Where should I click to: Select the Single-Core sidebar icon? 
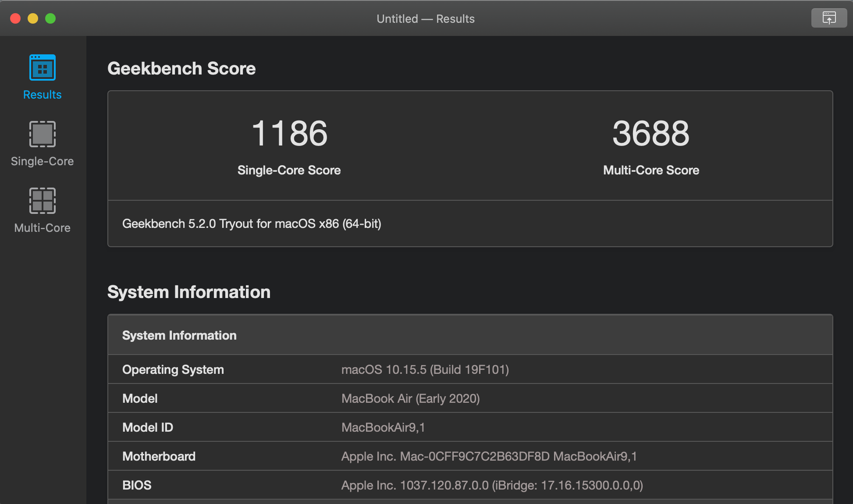(43, 134)
